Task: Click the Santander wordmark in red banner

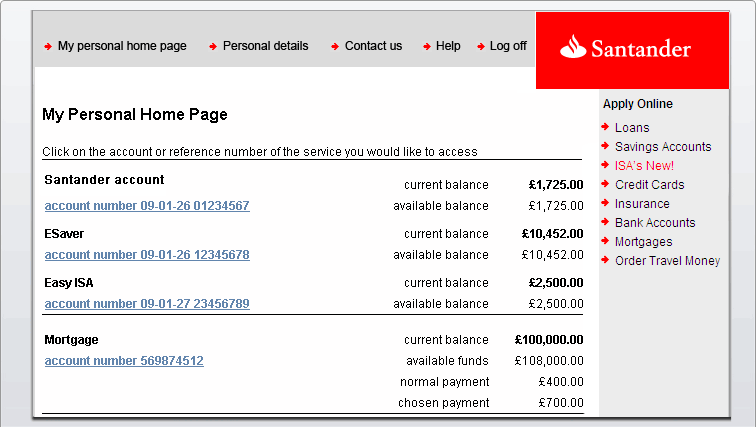Action: 641,49
